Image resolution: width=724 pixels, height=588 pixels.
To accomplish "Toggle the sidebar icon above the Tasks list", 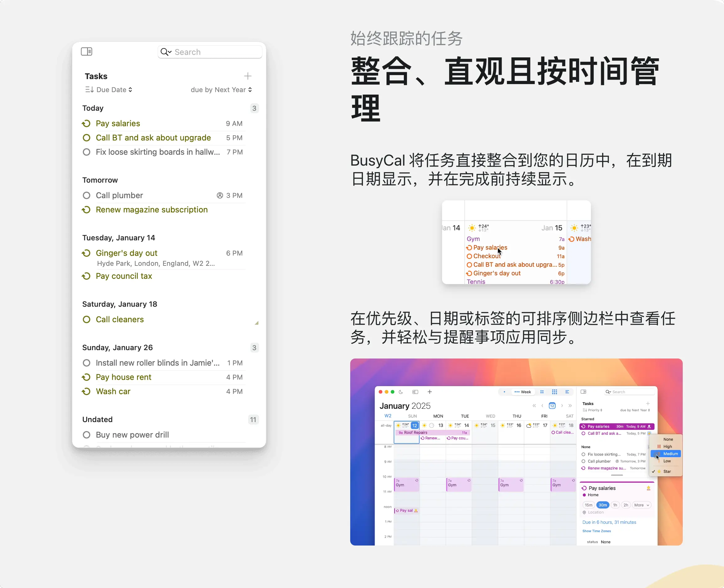I will [x=87, y=51].
